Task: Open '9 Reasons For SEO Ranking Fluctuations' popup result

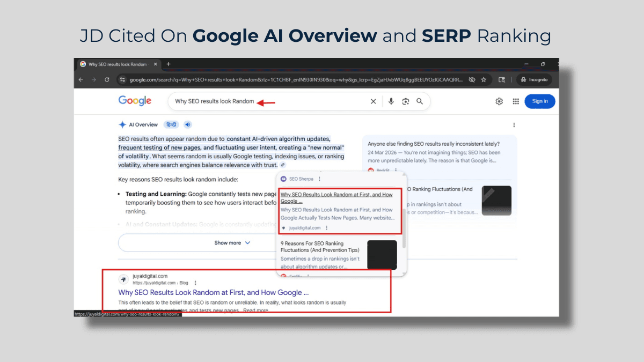Action: pyautogui.click(x=320, y=247)
